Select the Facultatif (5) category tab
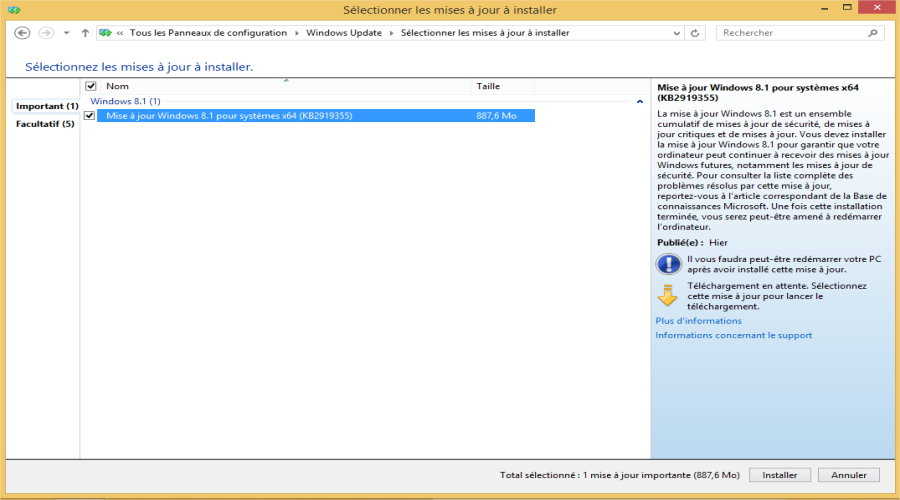This screenshot has width=900, height=500. pos(45,124)
